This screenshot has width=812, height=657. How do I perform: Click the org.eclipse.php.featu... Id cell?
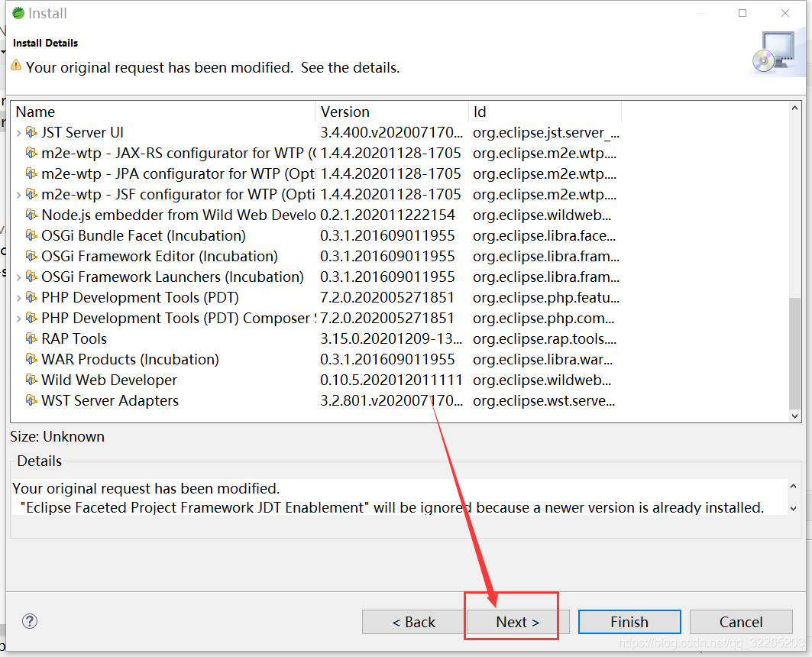[x=546, y=298]
